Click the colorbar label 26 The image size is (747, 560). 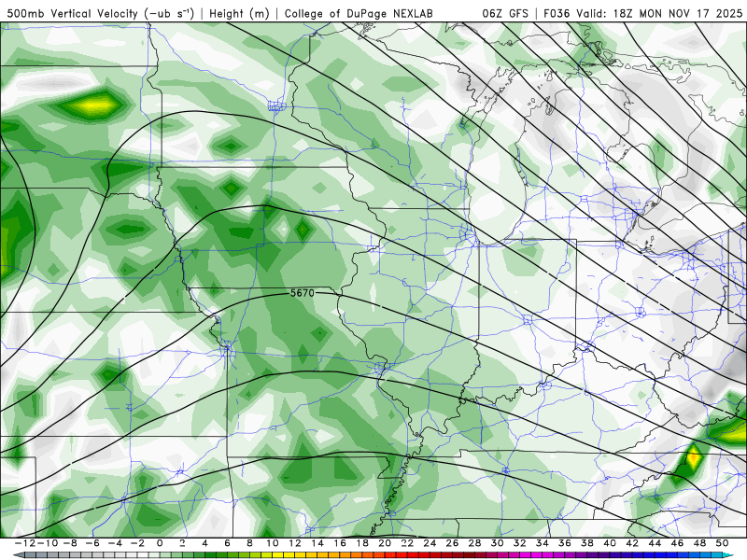coord(452,543)
